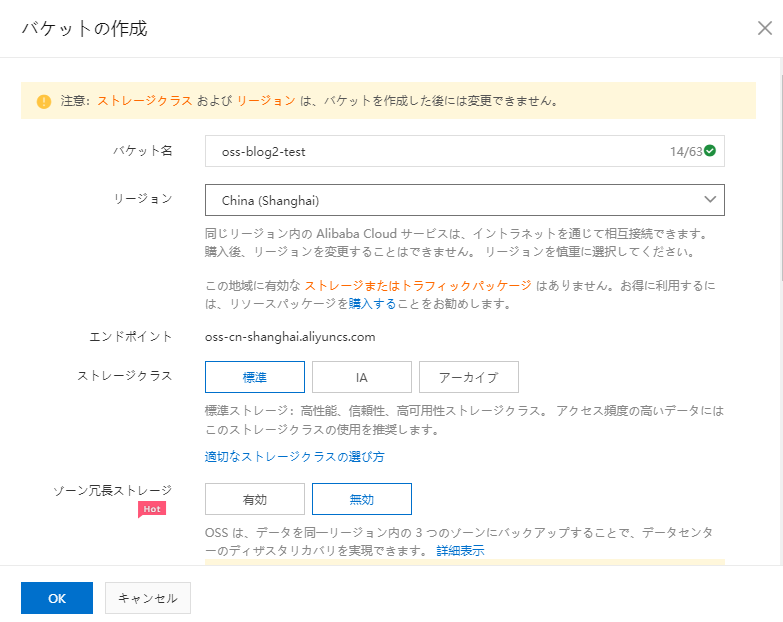Screen dimensions: 783x622
Task: Click the キャンセル button
Action: [148, 598]
